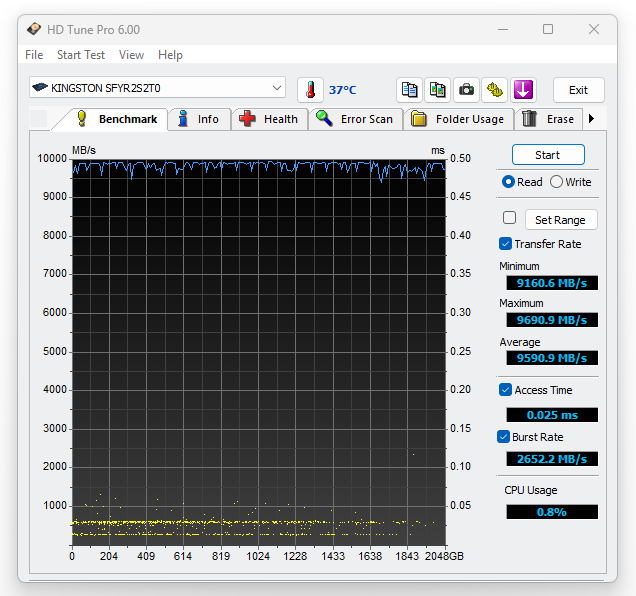Enable the checkbox beside Set Range
The width and height of the screenshot is (636, 596).
click(x=509, y=218)
